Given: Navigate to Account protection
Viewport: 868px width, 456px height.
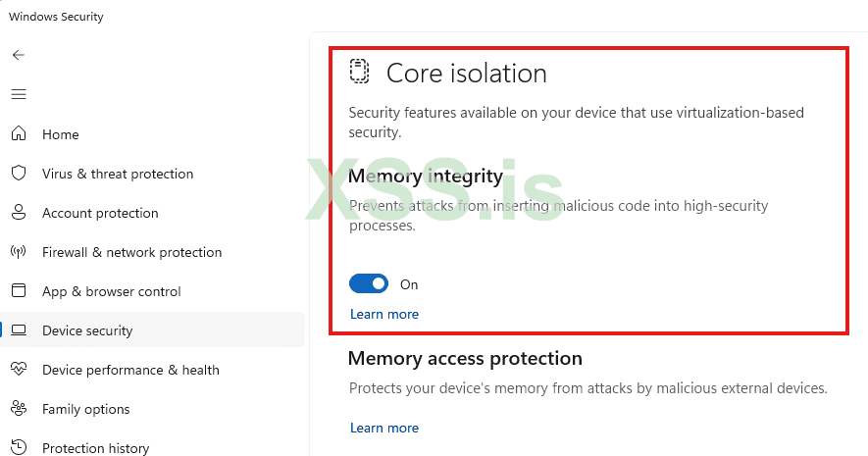Looking at the screenshot, I should tap(100, 213).
